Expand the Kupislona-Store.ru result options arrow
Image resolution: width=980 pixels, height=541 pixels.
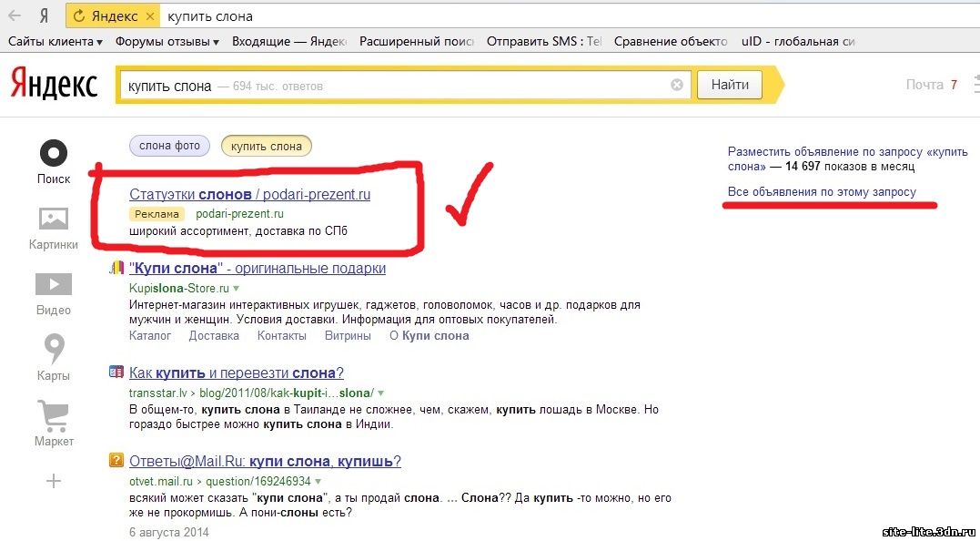237,289
